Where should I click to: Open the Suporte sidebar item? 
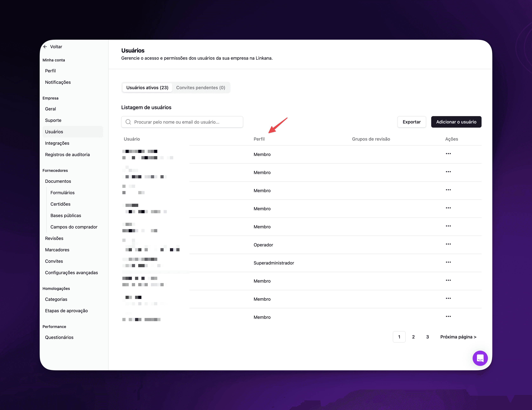pos(53,120)
